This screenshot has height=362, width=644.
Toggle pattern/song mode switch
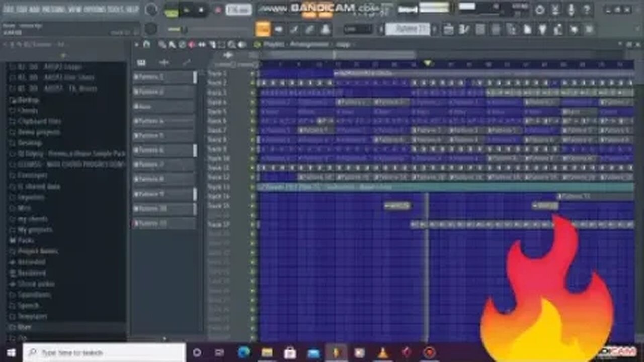[171, 10]
